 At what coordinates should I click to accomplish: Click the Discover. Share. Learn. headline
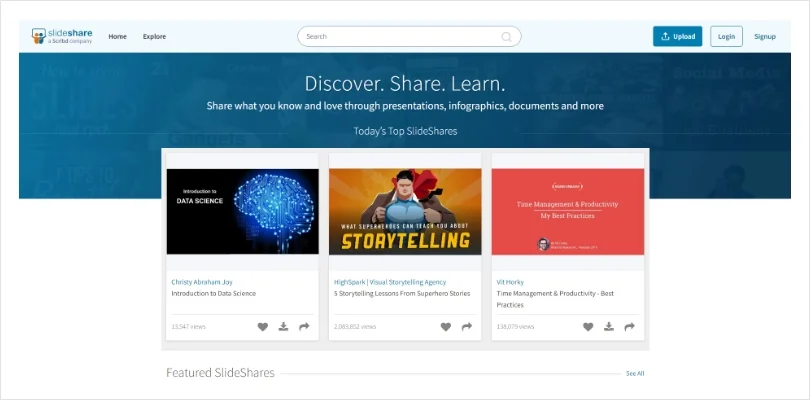[405, 84]
